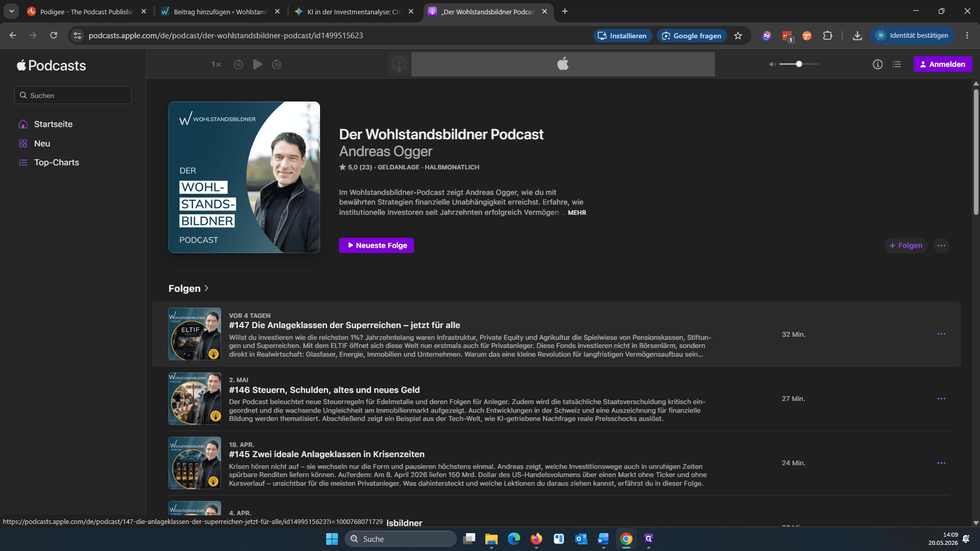Reload the page

54,35
